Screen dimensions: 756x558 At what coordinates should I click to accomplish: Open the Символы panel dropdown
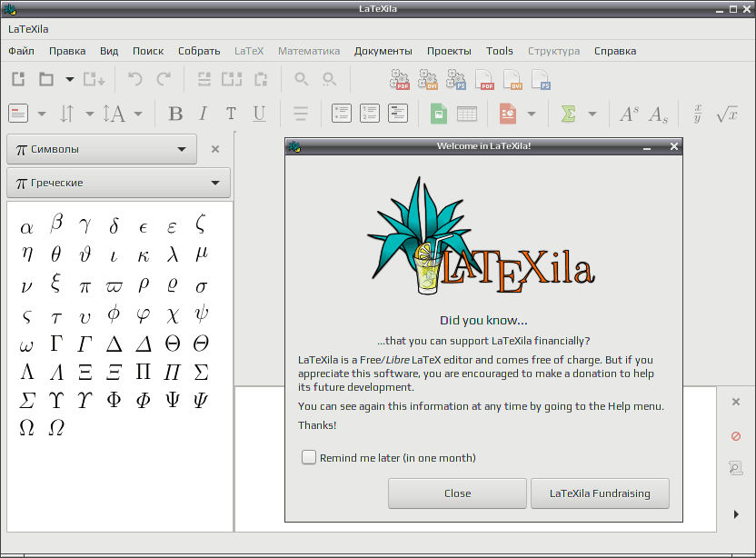(102, 150)
